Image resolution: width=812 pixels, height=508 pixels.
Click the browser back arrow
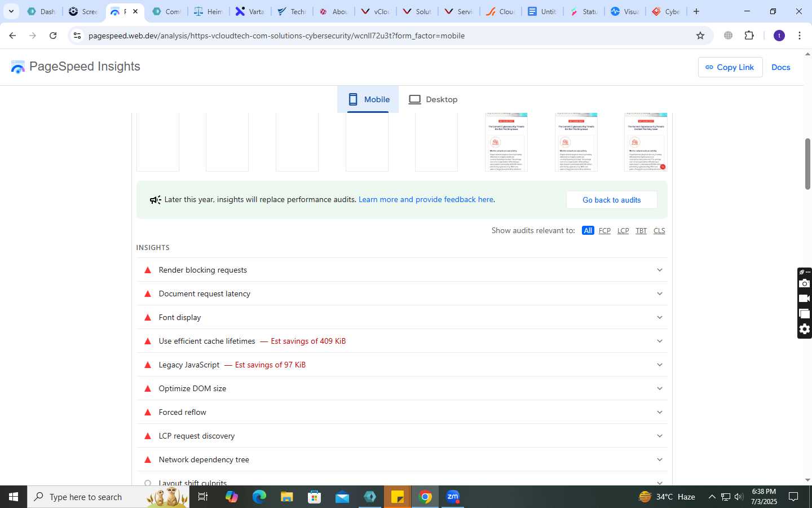pos(12,36)
